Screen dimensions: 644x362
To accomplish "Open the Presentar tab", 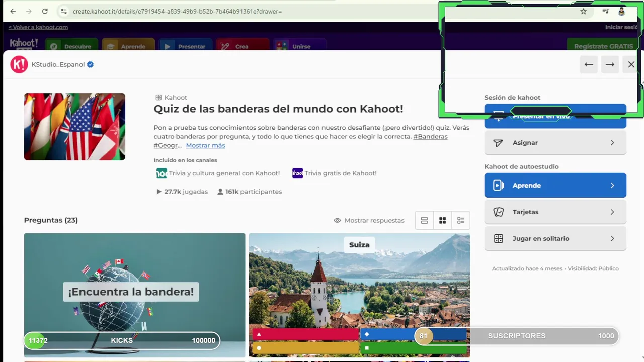I will 186,46.
